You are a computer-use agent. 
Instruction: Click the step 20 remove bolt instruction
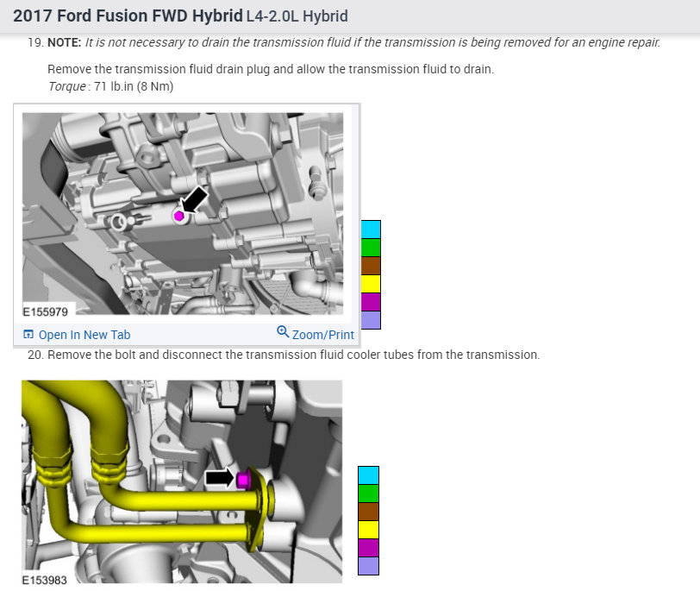294,355
